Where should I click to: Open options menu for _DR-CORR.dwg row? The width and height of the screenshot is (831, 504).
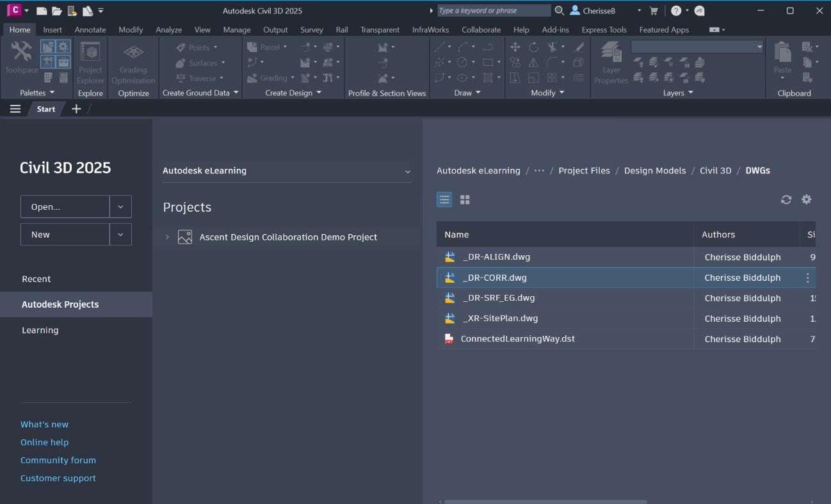click(807, 278)
